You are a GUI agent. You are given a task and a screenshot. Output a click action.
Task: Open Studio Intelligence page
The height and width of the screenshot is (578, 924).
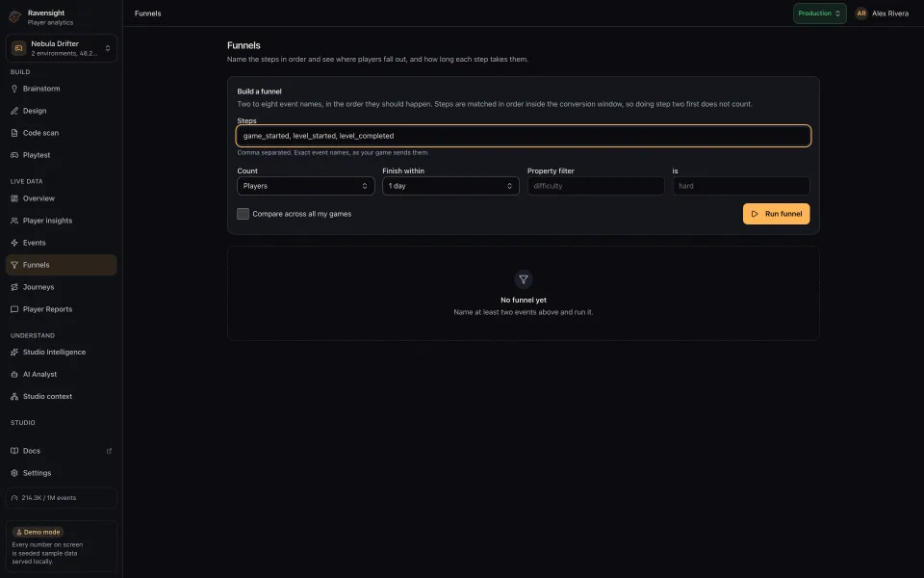pos(62,353)
